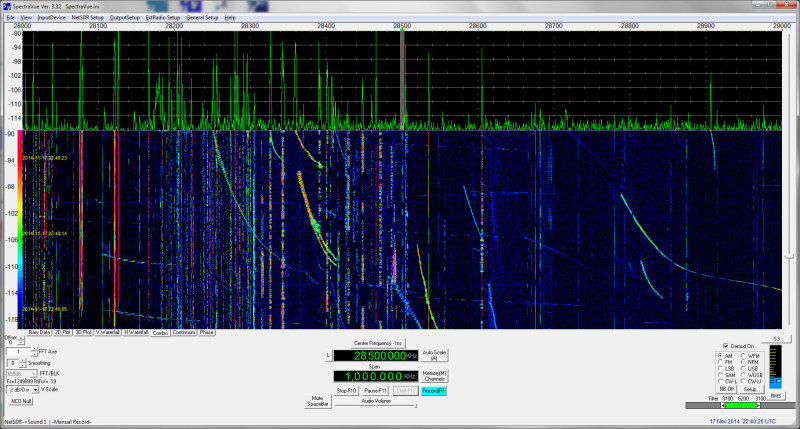This screenshot has width=800, height=429.
Task: Click the waterfall vertical slider handle
Action: [789, 256]
